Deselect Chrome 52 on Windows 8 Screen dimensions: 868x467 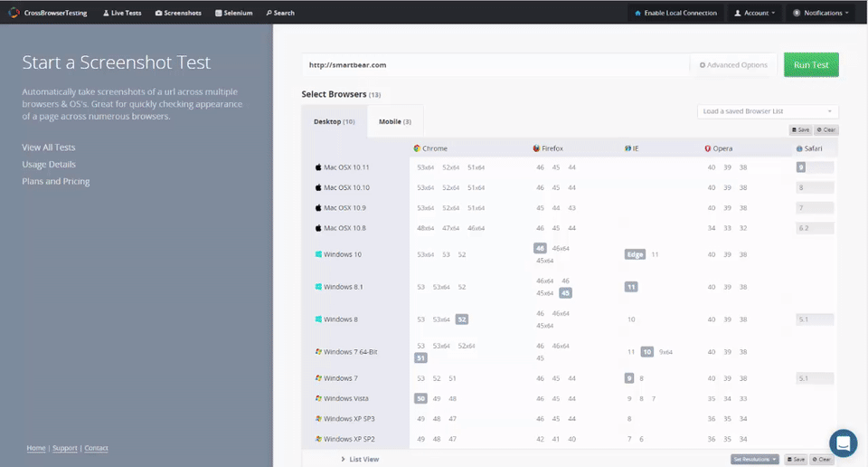[x=462, y=319]
